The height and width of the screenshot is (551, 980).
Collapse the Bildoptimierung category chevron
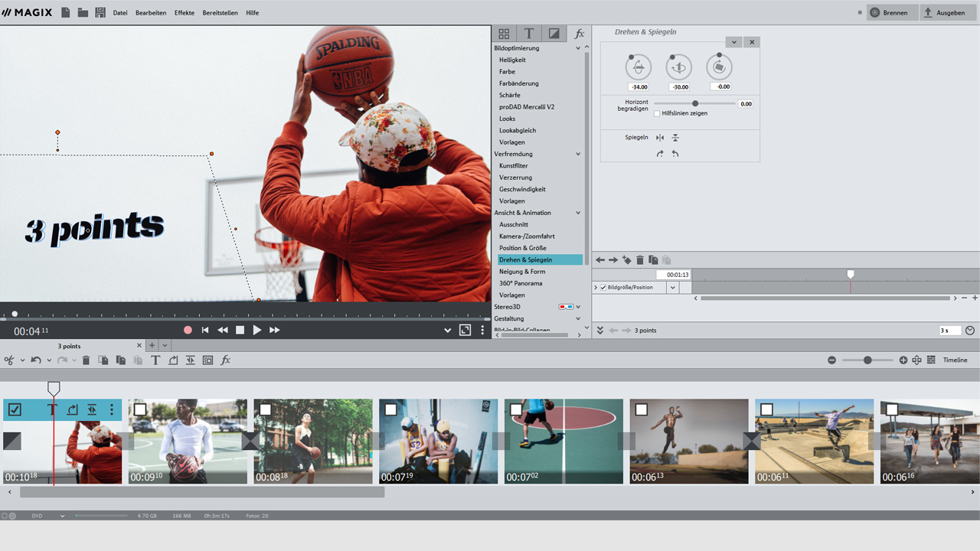(x=578, y=47)
